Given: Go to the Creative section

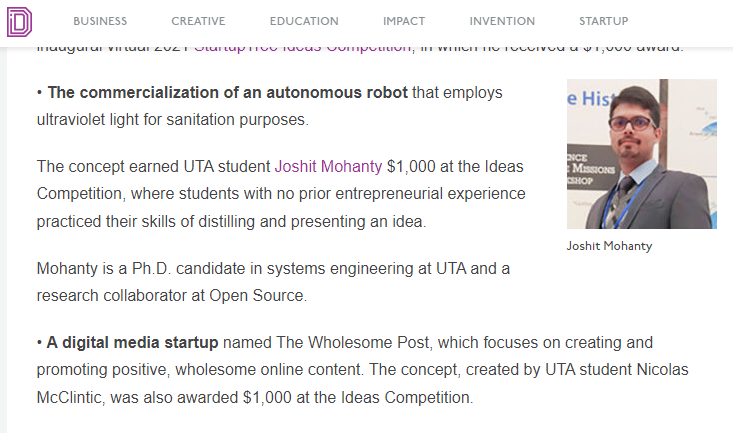Looking at the screenshot, I should click(198, 21).
